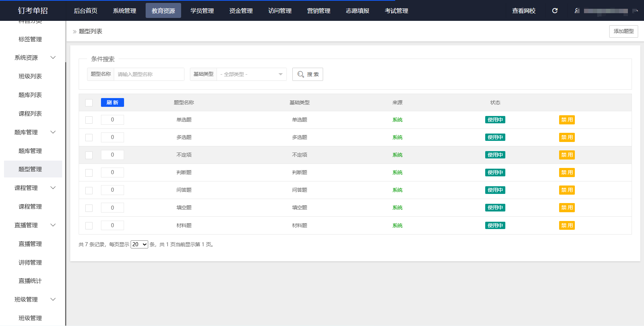This screenshot has width=644, height=326.
Task: Click the magnifier search button
Action: pyautogui.click(x=307, y=74)
